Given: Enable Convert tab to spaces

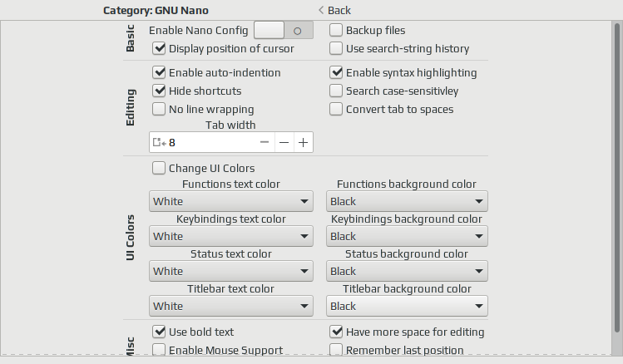Looking at the screenshot, I should [336, 109].
